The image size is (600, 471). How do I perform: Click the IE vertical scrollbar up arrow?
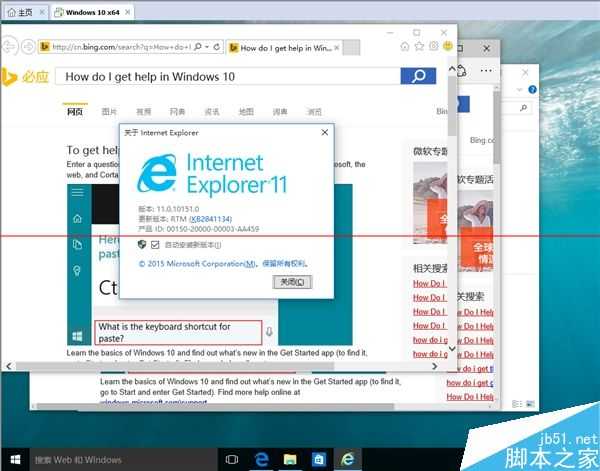pos(452,69)
